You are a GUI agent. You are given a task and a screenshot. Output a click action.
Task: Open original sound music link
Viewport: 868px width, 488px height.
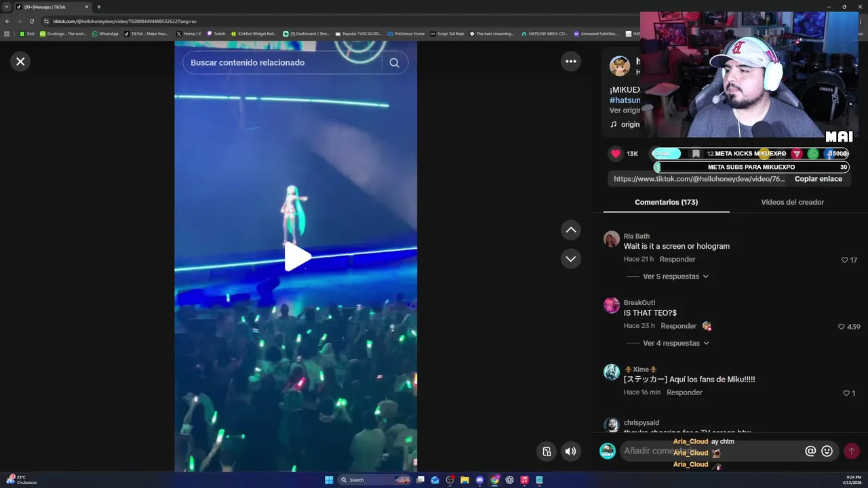tap(625, 124)
